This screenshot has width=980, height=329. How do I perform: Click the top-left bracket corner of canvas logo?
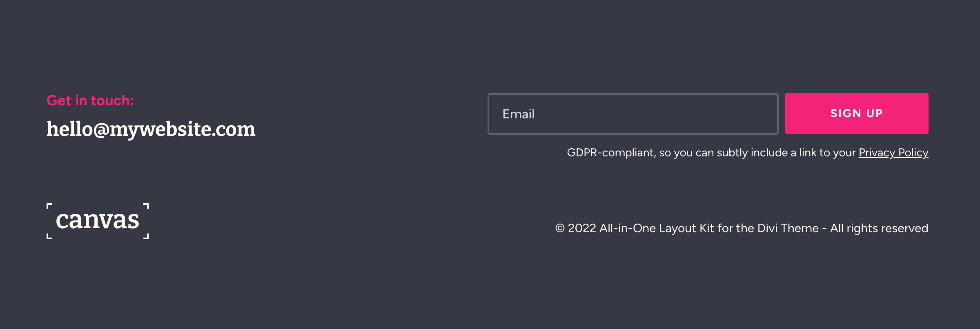click(x=49, y=206)
